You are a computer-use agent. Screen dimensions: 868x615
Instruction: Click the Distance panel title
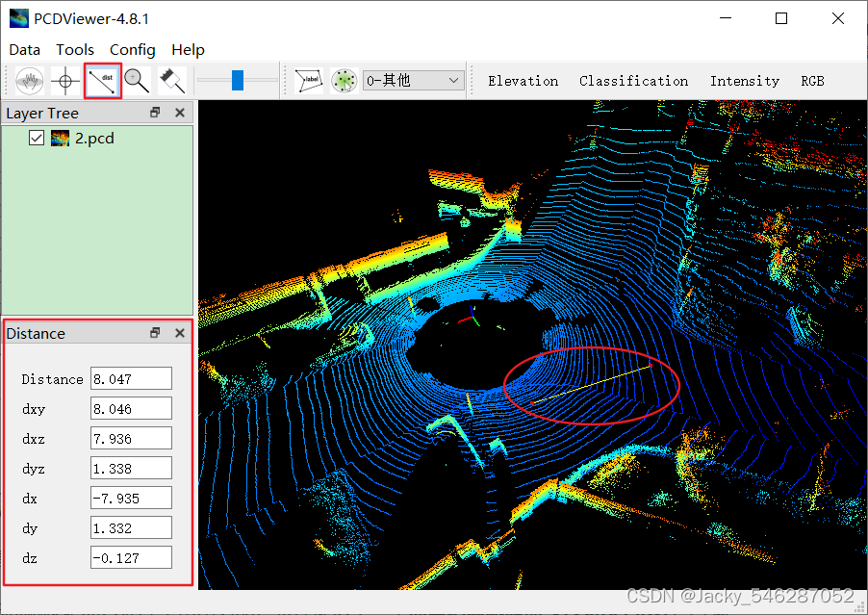36,333
